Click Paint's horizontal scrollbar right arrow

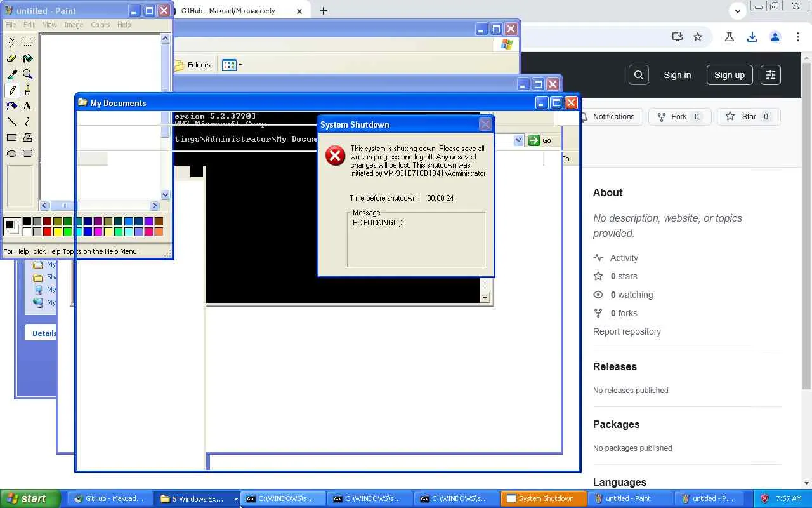point(154,206)
